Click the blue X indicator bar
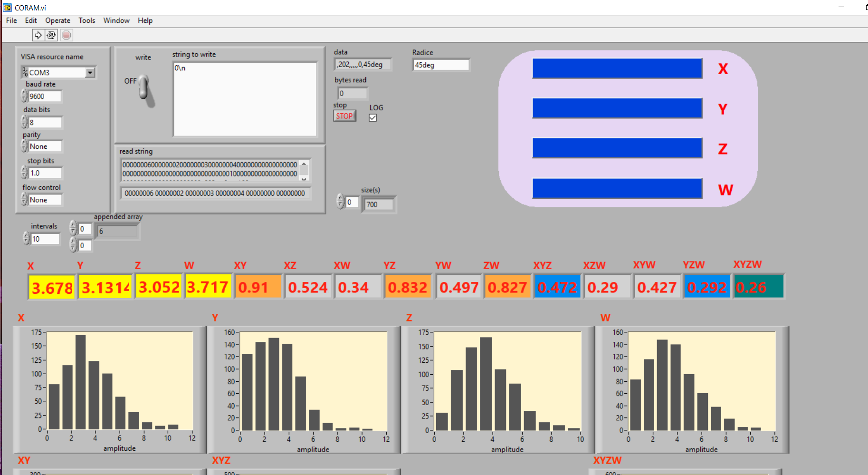This screenshot has width=868, height=475. (617, 69)
